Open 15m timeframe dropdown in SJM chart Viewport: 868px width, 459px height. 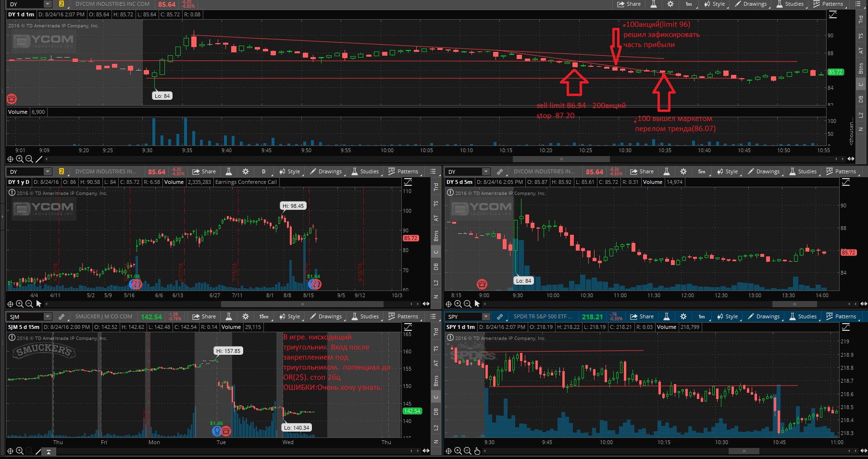coord(264,316)
